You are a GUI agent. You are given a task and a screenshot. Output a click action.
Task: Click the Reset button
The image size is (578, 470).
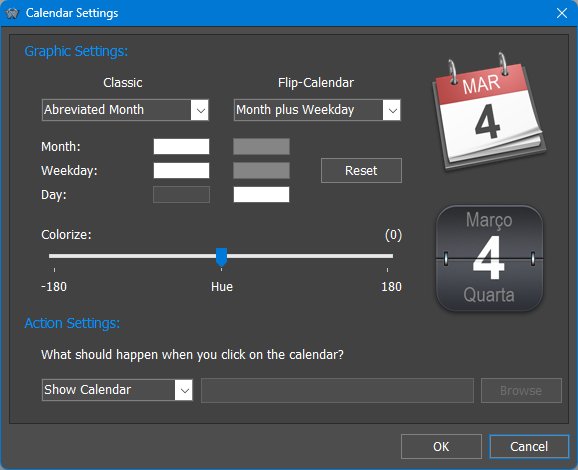361,170
